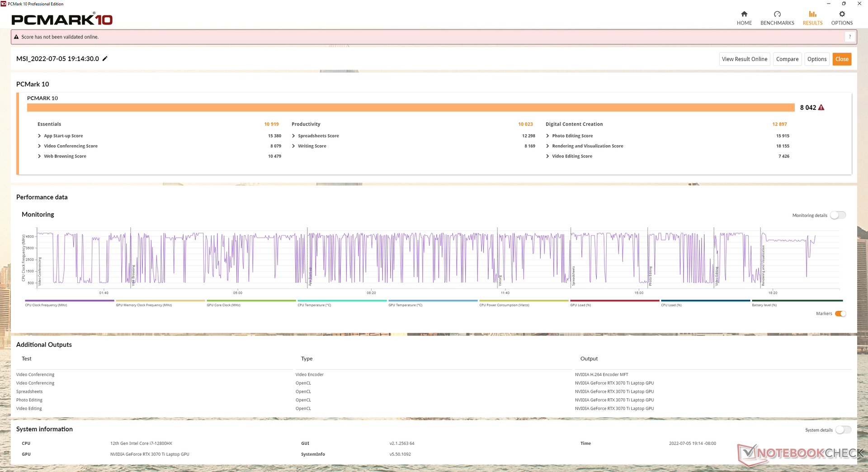
Task: Expand Rendering and Visualization Score
Action: point(547,146)
